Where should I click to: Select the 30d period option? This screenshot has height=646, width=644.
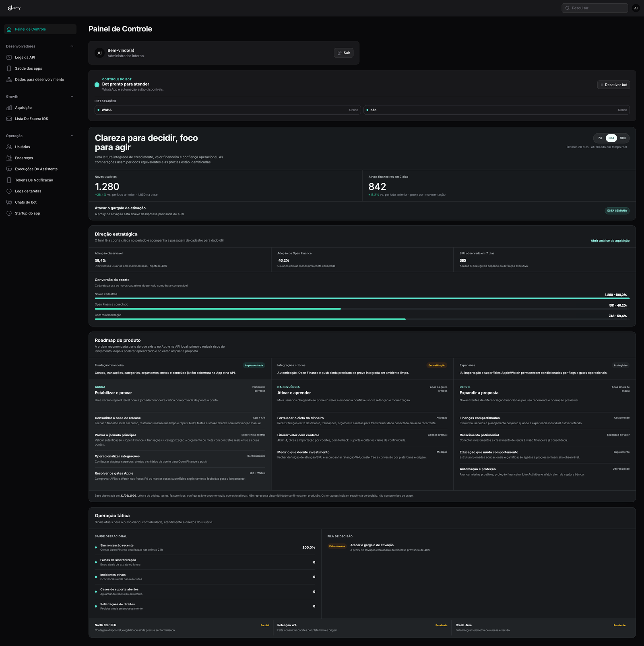pyautogui.click(x=611, y=138)
